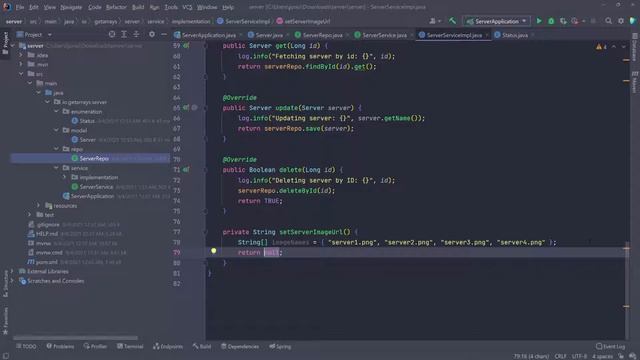The width and height of the screenshot is (640, 360).
Task: Open IDE settings gear in top toolbar
Action: [x=621, y=21]
